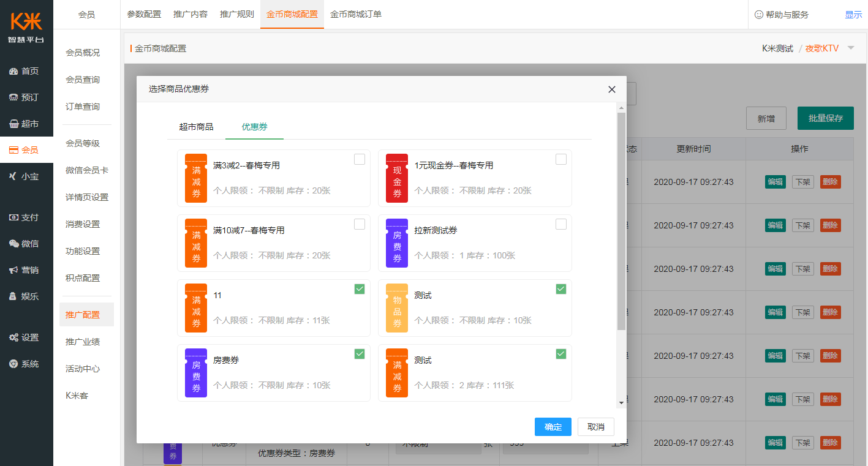Click 显示 link at top right

coord(853,15)
